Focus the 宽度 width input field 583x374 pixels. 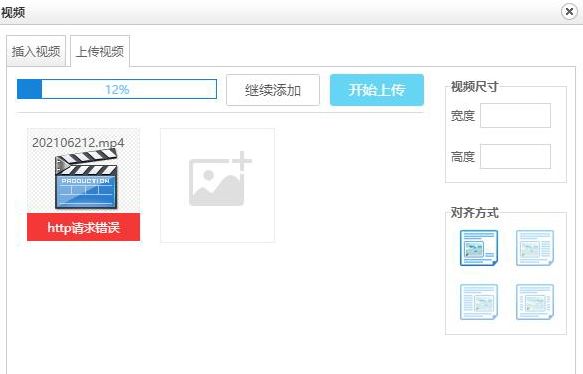[x=515, y=116]
